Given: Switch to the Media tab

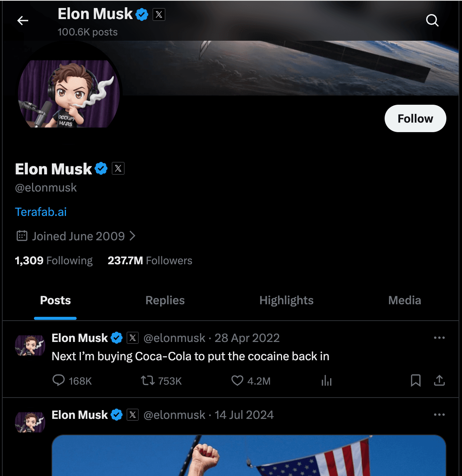Looking at the screenshot, I should pos(404,300).
